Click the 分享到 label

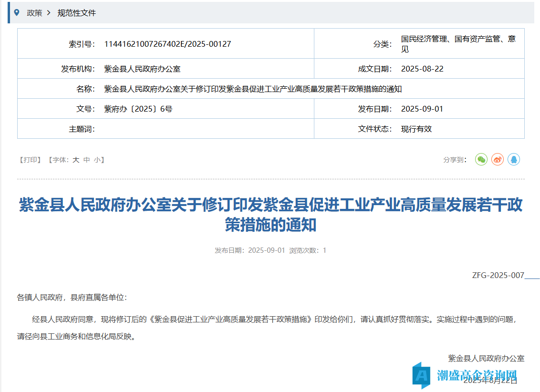click(455, 160)
